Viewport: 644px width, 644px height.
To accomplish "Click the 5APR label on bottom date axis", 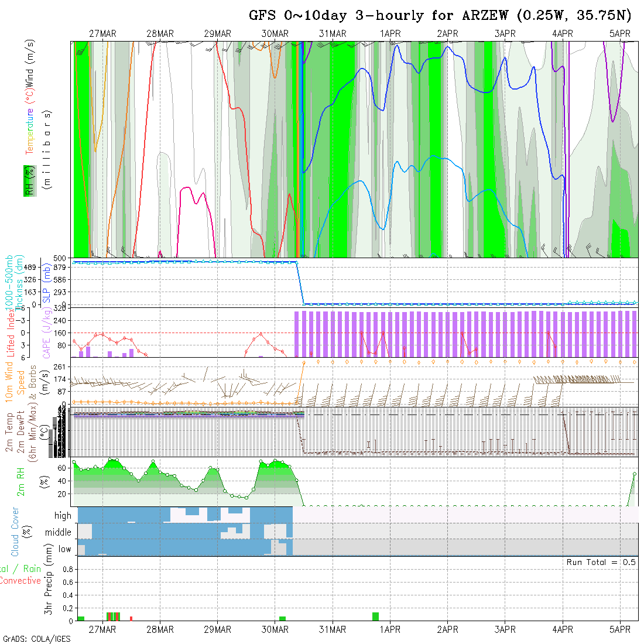I will coord(620,629).
